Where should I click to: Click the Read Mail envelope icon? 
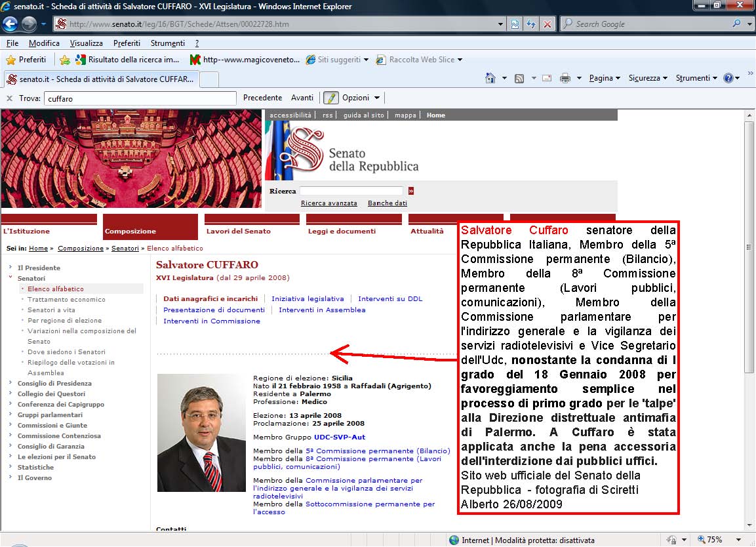pyautogui.click(x=547, y=78)
